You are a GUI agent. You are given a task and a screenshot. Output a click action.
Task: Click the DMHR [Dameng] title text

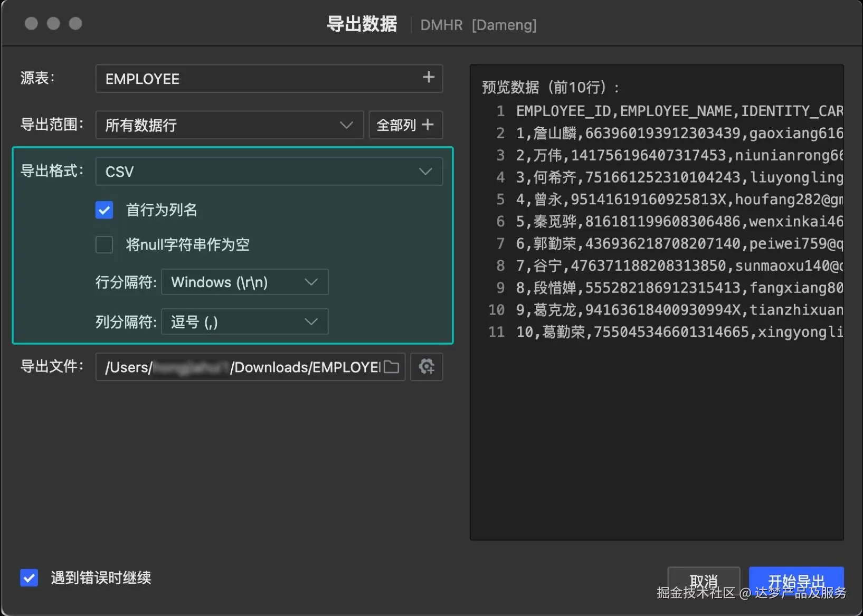pos(478,25)
